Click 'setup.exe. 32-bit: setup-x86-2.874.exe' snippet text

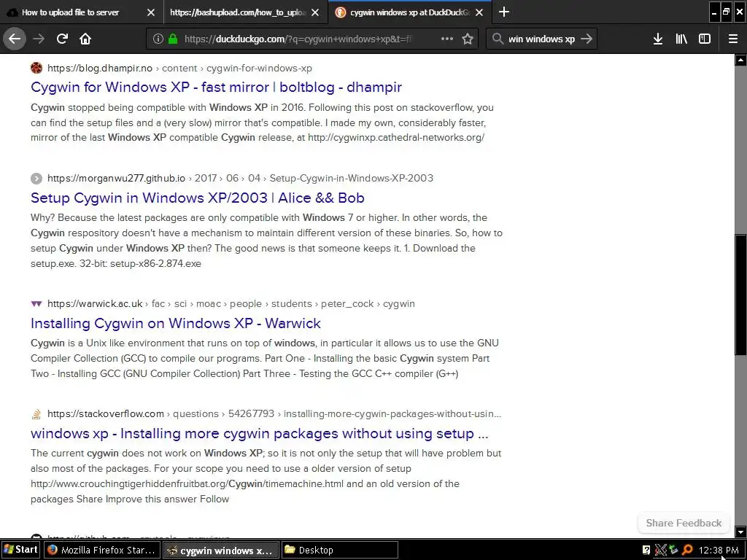(116, 263)
